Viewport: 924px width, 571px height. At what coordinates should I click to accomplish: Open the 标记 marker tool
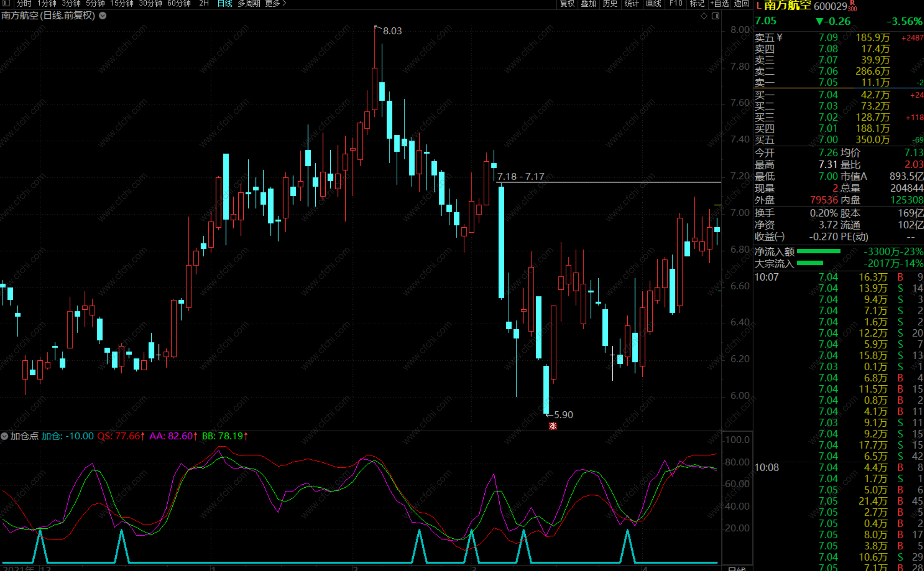[697, 3]
